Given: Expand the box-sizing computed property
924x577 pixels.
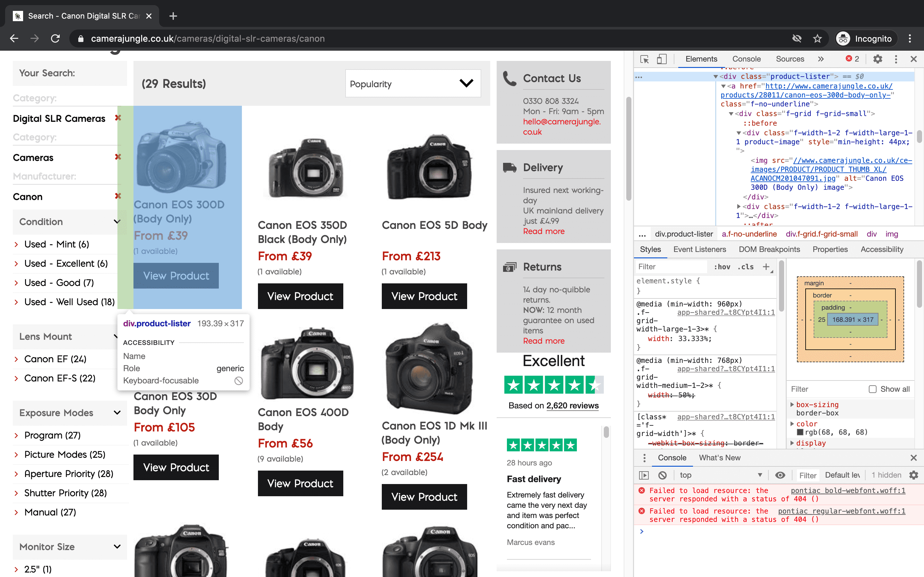Looking at the screenshot, I should (x=792, y=405).
